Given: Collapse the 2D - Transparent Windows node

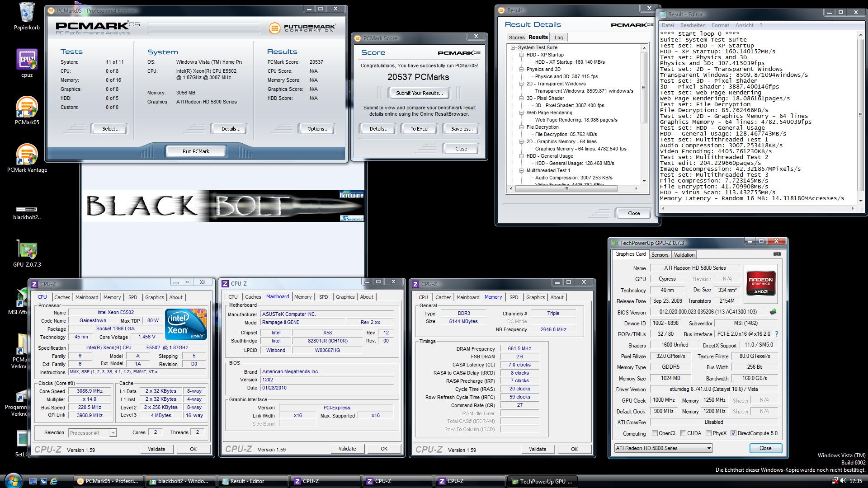Looking at the screenshot, I should pyautogui.click(x=521, y=84).
